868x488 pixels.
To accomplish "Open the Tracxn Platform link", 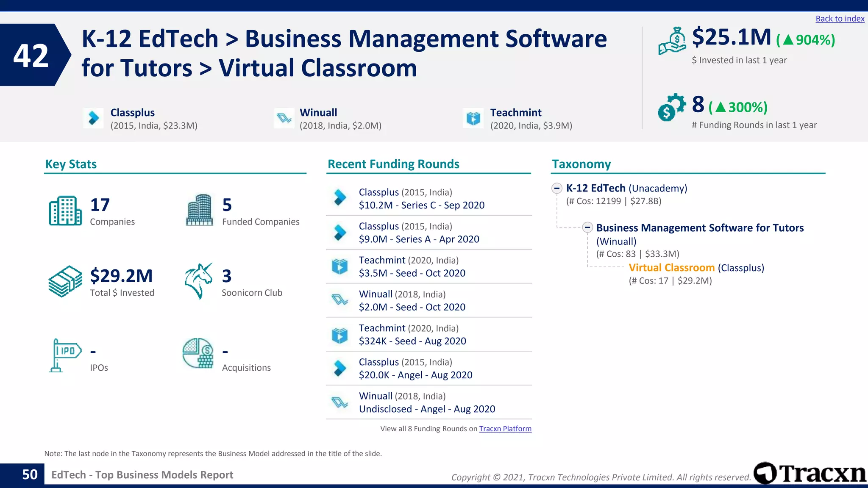I will pos(505,429).
